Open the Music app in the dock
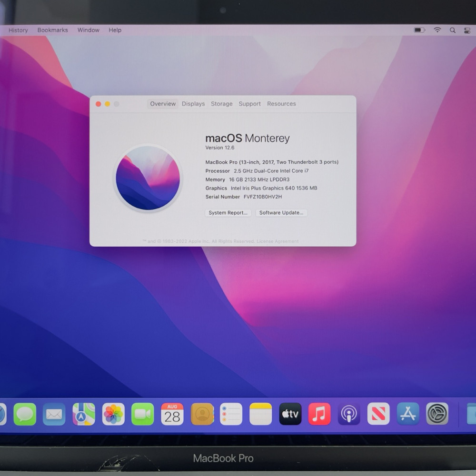Screen dimensions: 476x476 pos(319,414)
